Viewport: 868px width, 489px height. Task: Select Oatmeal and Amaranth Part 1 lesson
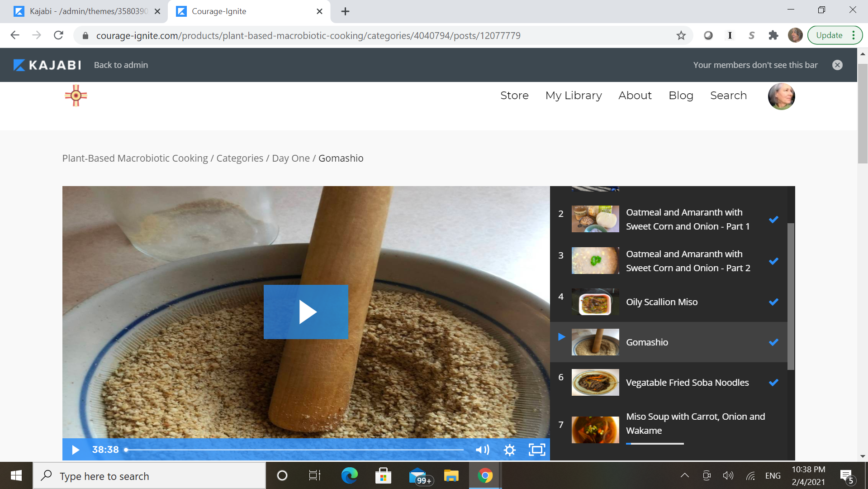tap(688, 219)
